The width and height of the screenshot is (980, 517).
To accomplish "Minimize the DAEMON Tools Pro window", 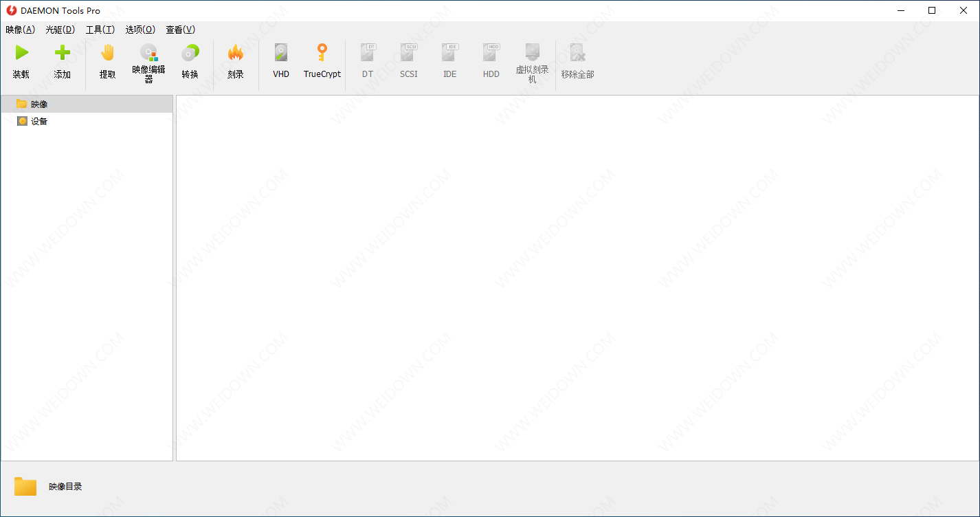I will [x=900, y=10].
